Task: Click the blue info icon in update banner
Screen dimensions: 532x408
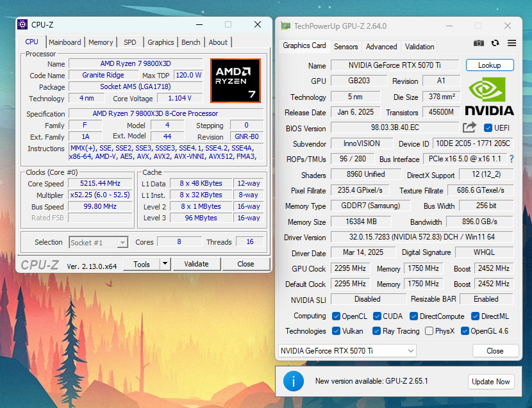Action: coord(294,381)
